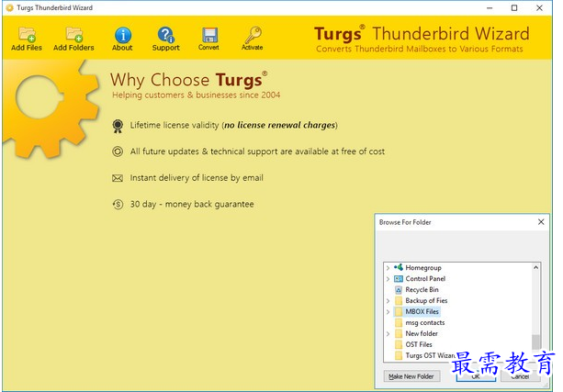Select the msg contacts folder name
This screenshot has width=563, height=392.
point(424,323)
